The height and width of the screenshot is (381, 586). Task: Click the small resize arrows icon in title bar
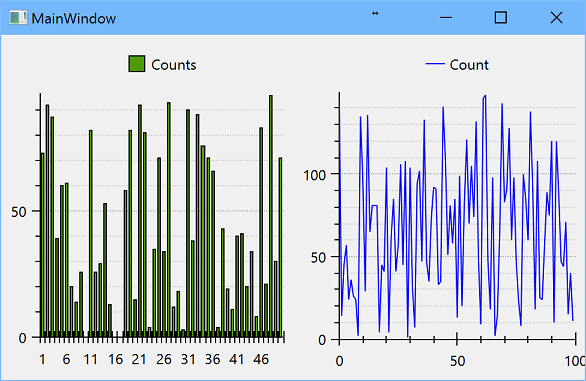(x=375, y=13)
